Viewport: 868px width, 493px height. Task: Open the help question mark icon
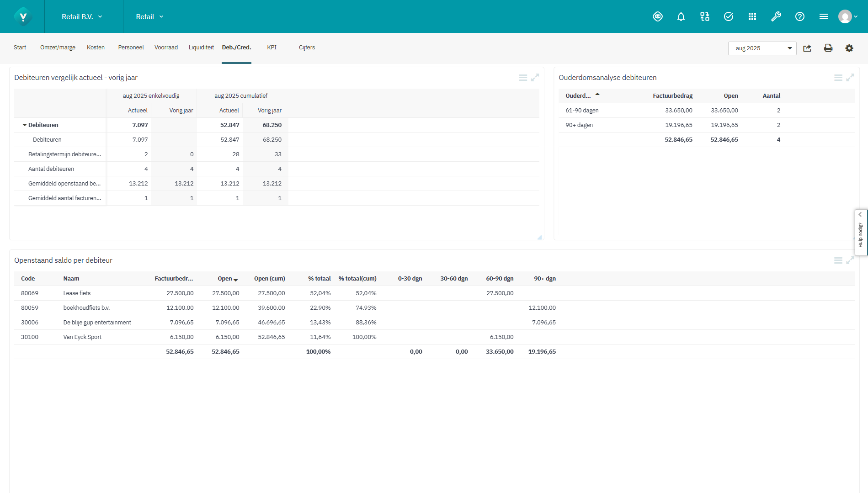[x=800, y=16]
